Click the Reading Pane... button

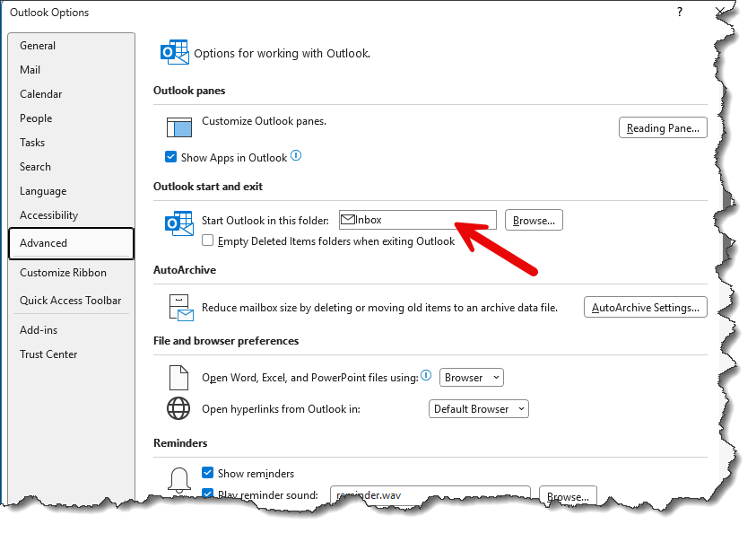click(663, 127)
